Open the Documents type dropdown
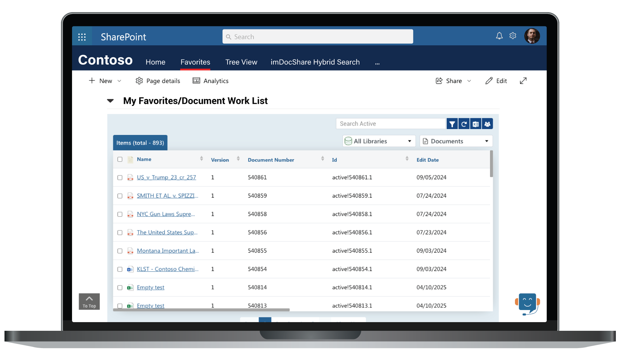 [456, 141]
